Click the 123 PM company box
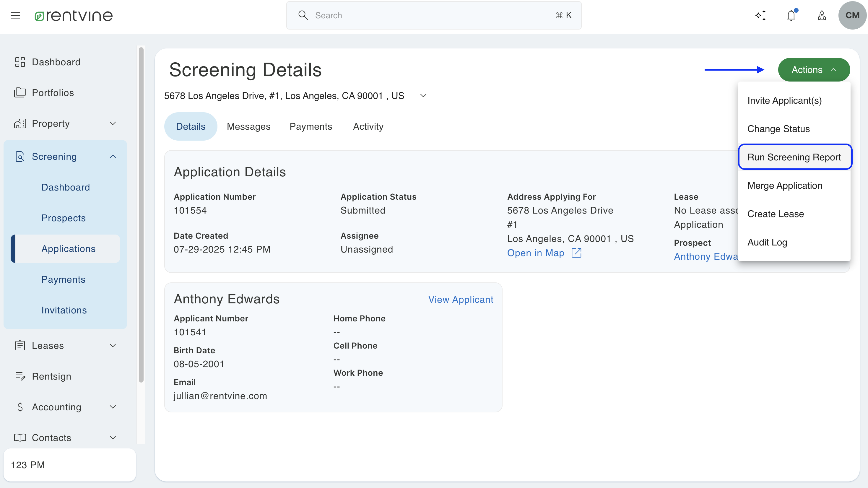Image resolution: width=868 pixels, height=488 pixels. (x=70, y=465)
